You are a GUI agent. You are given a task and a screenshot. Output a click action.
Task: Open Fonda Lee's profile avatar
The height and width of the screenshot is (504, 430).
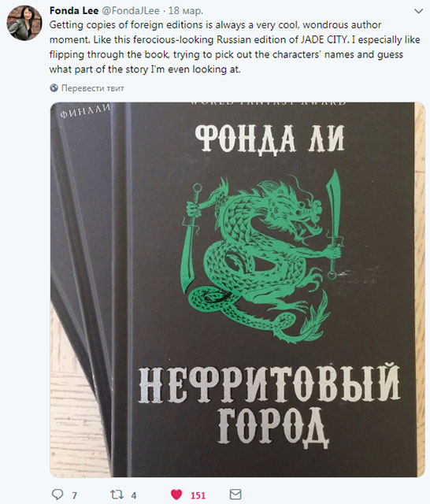pos(24,23)
